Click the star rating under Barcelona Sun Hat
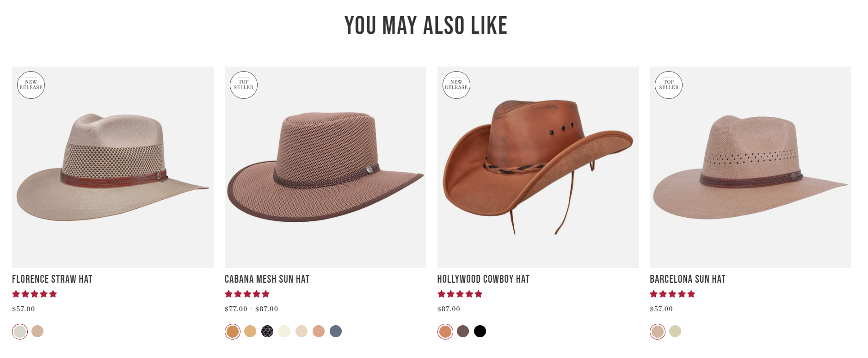The image size is (868, 358). 672,294
